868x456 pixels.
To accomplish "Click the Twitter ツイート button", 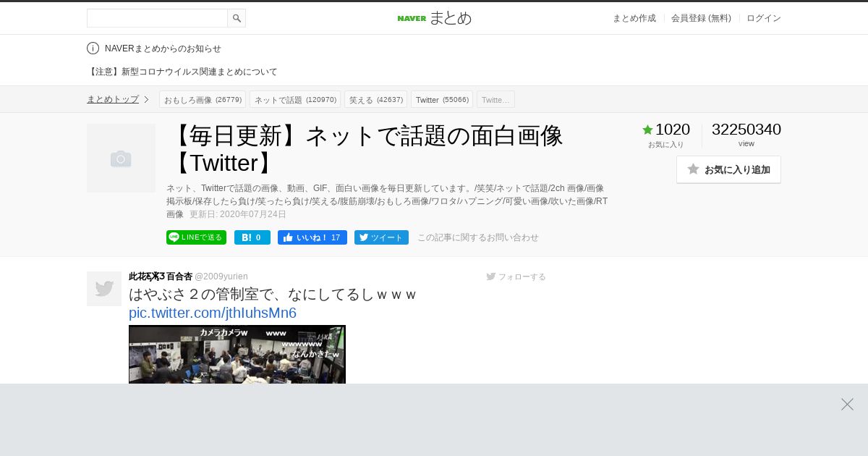I will pos(381,237).
